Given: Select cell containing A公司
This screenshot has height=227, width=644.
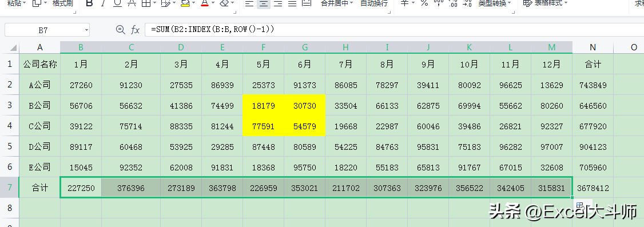Looking at the screenshot, I should (x=40, y=85).
